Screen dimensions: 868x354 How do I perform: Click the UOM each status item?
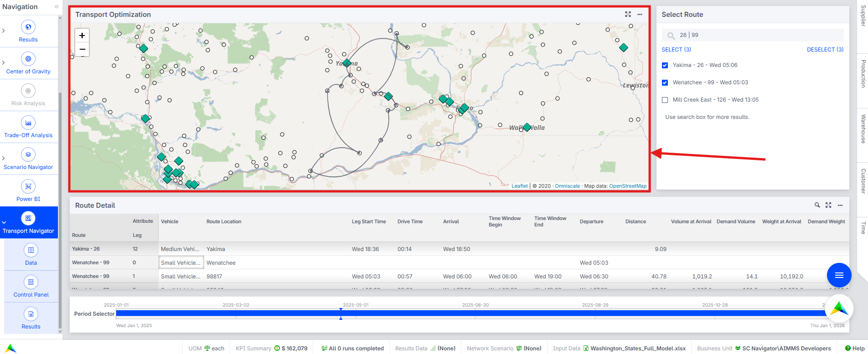coord(207,349)
